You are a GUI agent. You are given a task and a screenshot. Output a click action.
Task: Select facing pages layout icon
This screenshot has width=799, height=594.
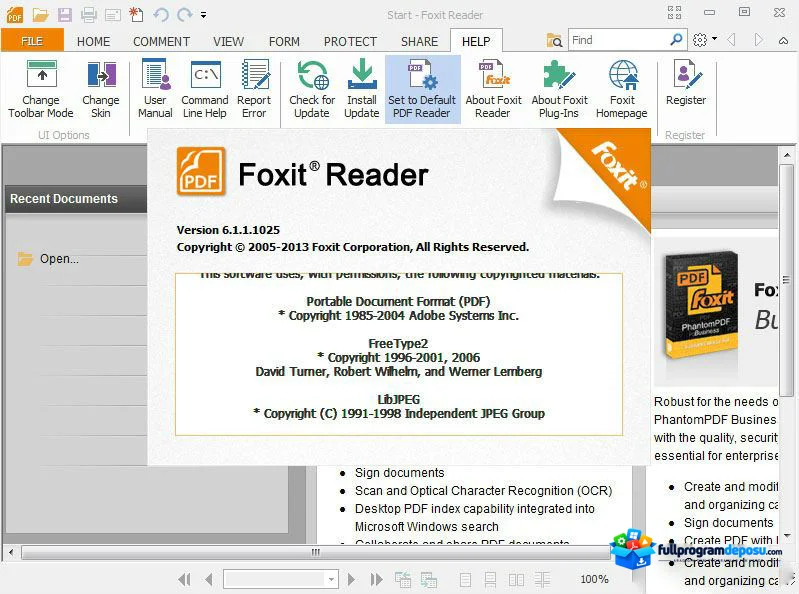point(516,580)
